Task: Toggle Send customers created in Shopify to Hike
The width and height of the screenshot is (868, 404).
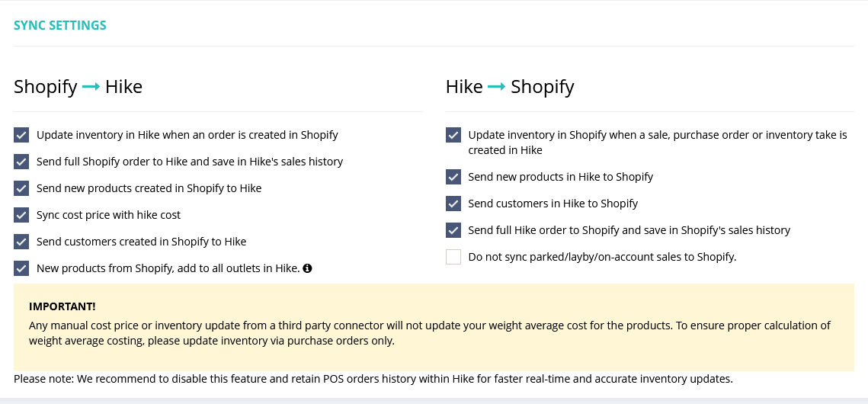Action: tap(21, 242)
